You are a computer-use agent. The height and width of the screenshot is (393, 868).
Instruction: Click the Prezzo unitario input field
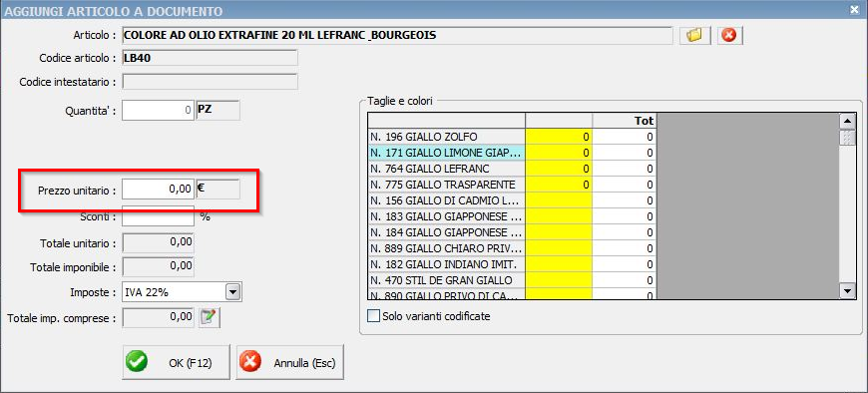(x=159, y=189)
